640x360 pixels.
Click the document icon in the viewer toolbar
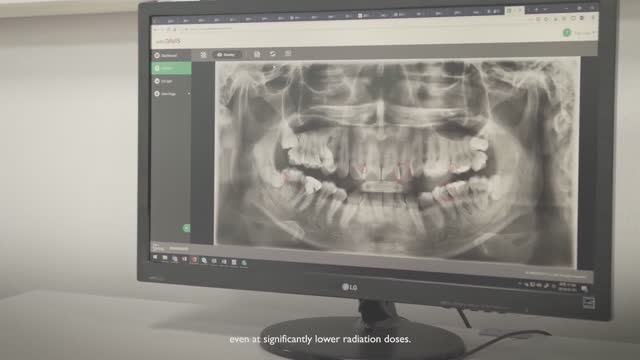pos(257,54)
